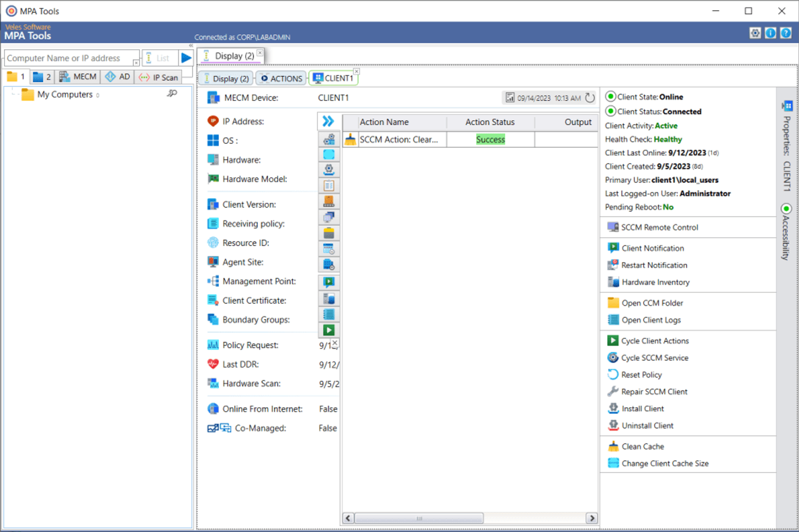Click Properties panel icon on right sidebar
The width and height of the screenshot is (799, 532).
787,106
